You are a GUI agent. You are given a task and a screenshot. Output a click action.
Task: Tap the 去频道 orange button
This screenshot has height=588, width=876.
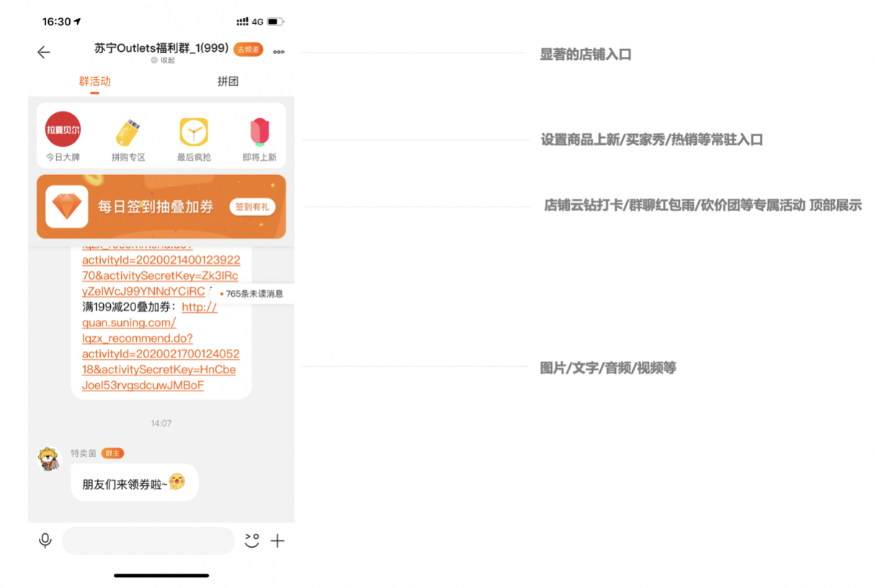(249, 49)
